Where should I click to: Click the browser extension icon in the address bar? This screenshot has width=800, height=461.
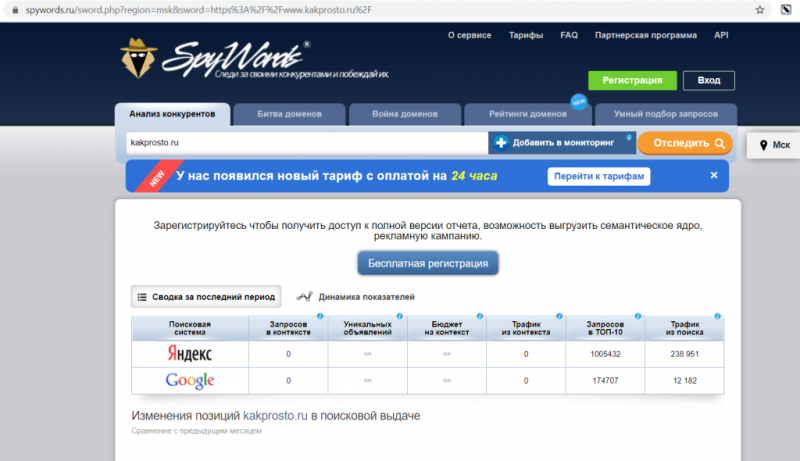pos(786,10)
